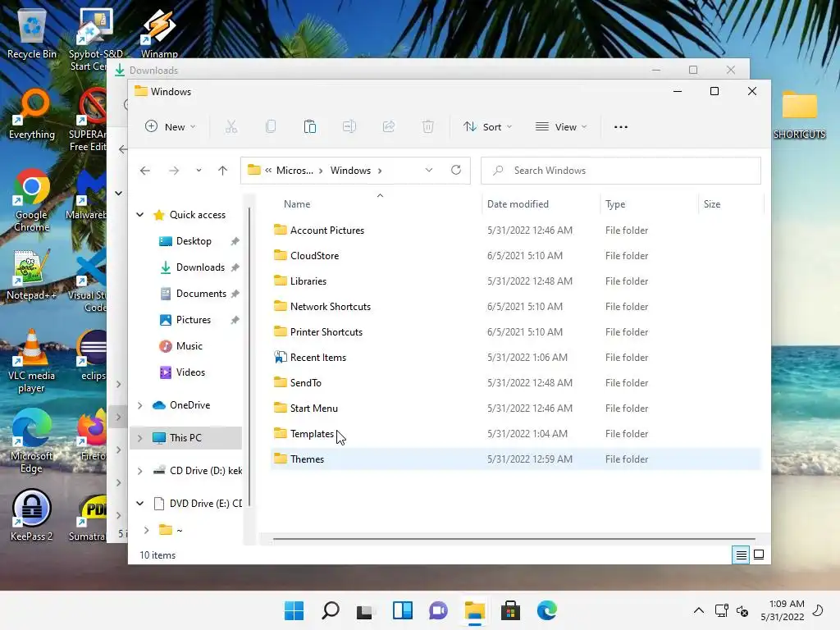Click the Rename icon in toolbar
Image resolution: width=840 pixels, height=630 pixels.
(349, 127)
